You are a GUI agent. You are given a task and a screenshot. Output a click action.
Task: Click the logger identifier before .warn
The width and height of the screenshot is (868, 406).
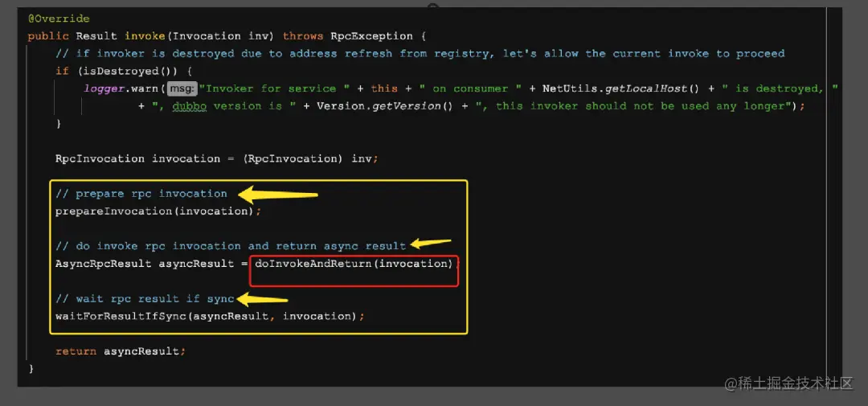pos(104,88)
